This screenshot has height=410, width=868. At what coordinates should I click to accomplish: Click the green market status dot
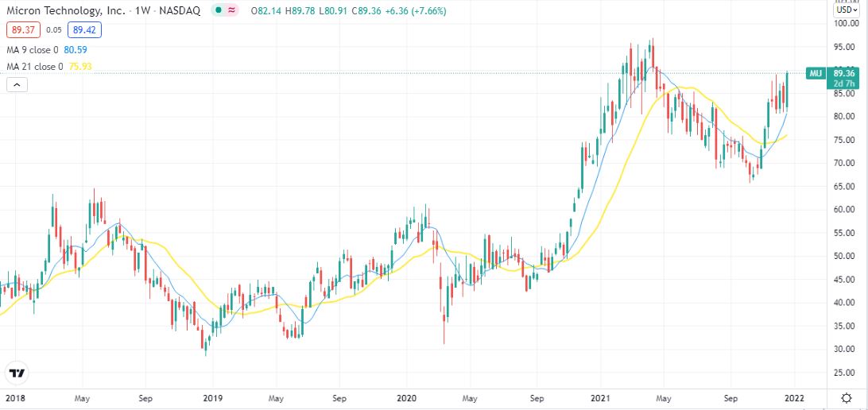pos(219,11)
